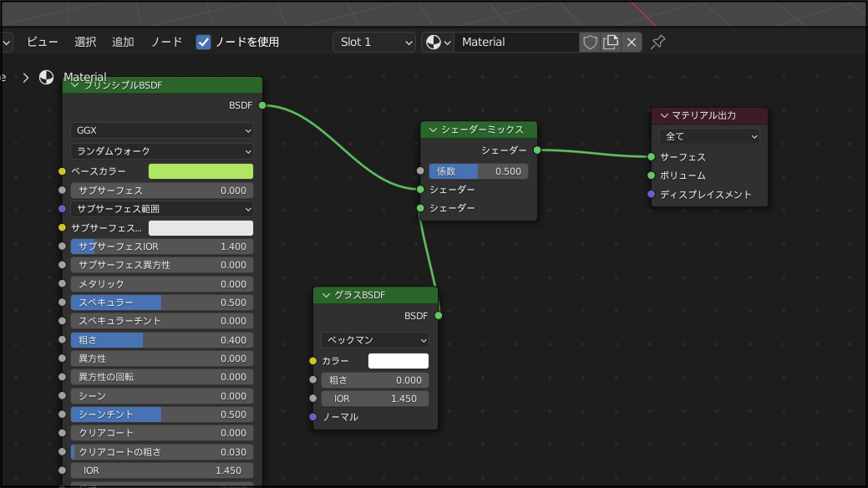Click the 係数 0.500 slider

pyautogui.click(x=479, y=171)
